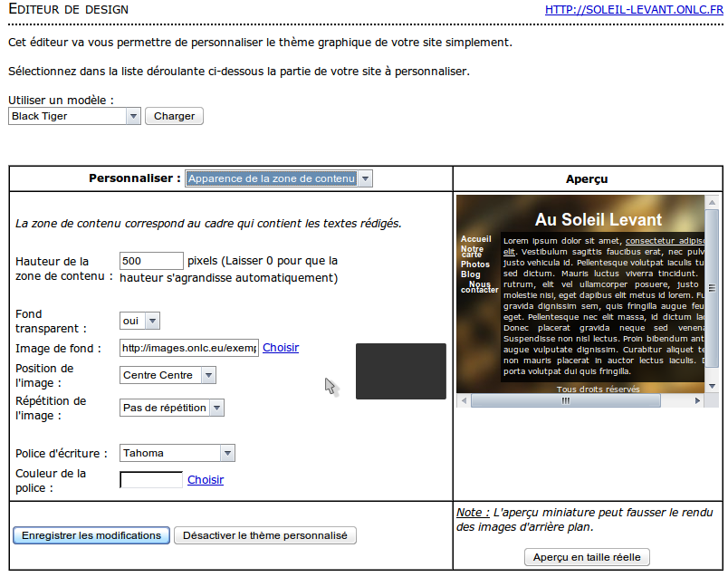Click Enregistrer les modifications button
This screenshot has height=577, width=728.
pyautogui.click(x=91, y=535)
